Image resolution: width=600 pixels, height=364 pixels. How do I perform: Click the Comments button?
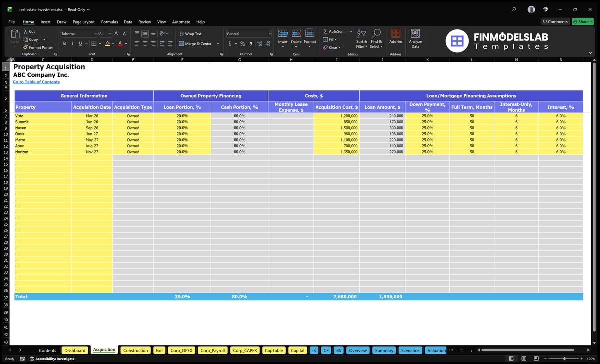555,22
